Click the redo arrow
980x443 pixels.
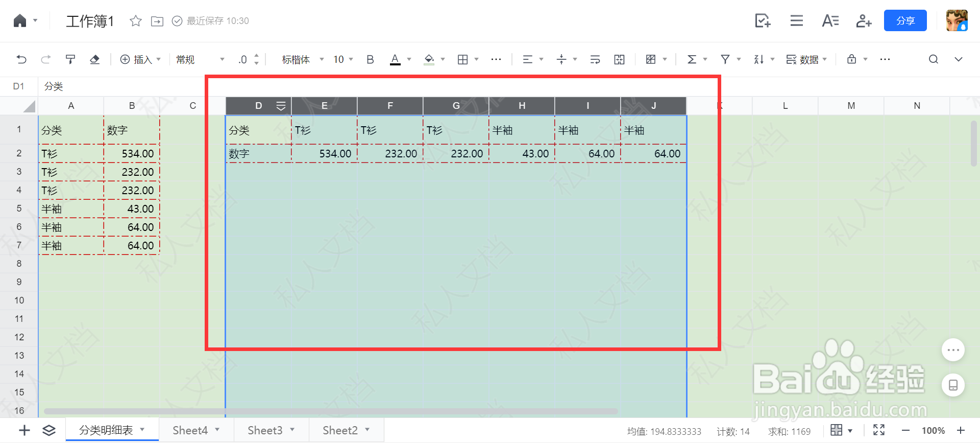(45, 59)
